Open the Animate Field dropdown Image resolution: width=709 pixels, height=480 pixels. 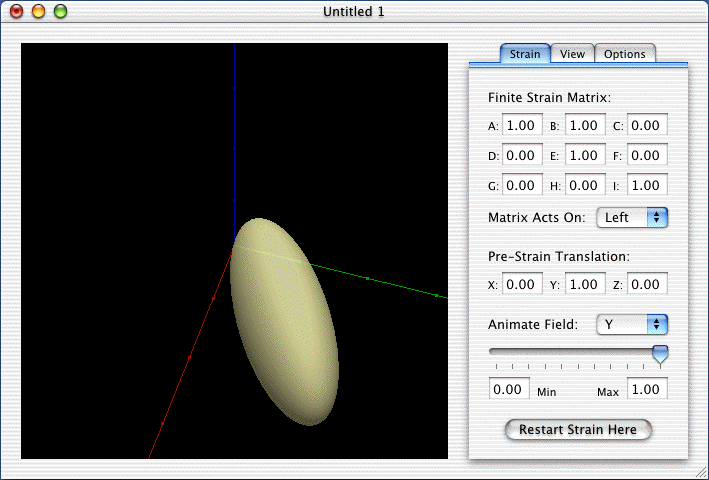[x=632, y=325]
